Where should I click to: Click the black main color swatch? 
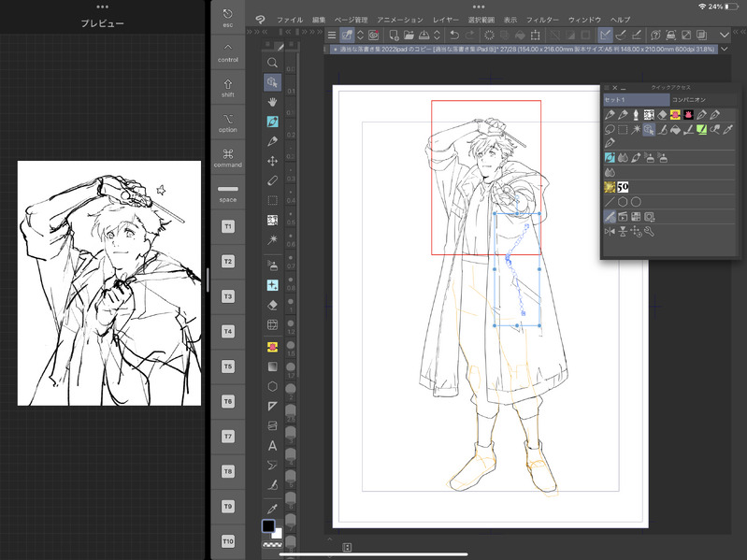point(268,526)
